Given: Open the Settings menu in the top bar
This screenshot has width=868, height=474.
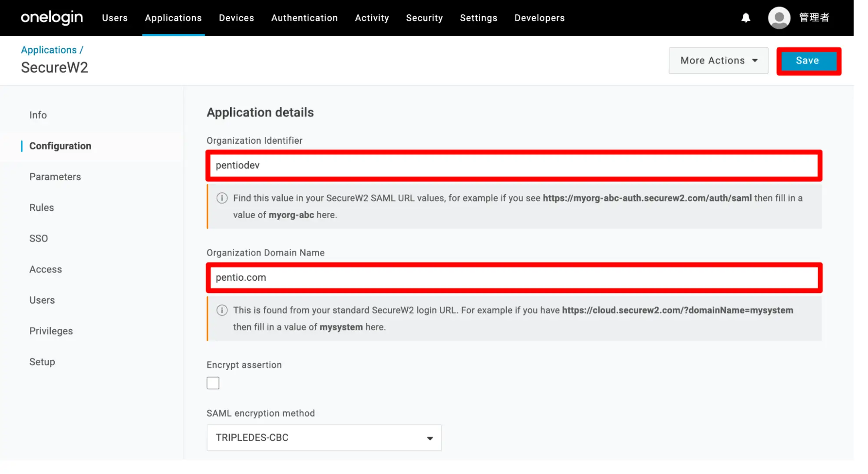Looking at the screenshot, I should 479,18.
